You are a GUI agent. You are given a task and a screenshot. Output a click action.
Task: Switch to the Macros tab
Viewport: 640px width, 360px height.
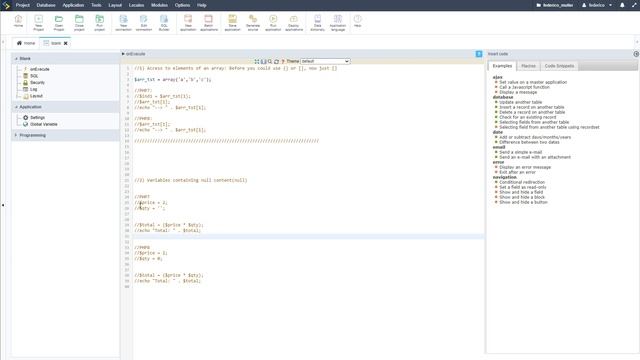(528, 66)
